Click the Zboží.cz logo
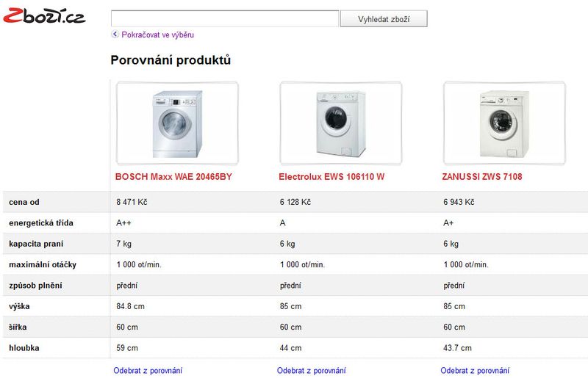Screen dimensions: 588x384 coord(44,15)
